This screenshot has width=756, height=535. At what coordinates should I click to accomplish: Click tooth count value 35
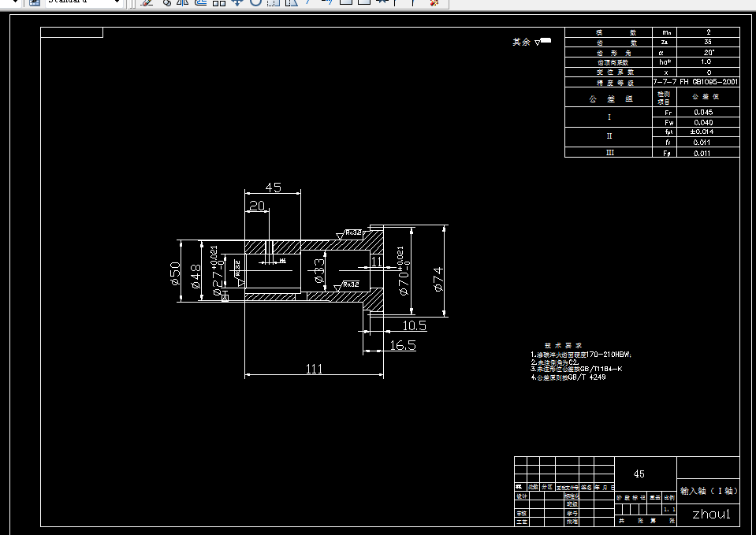[x=708, y=42]
